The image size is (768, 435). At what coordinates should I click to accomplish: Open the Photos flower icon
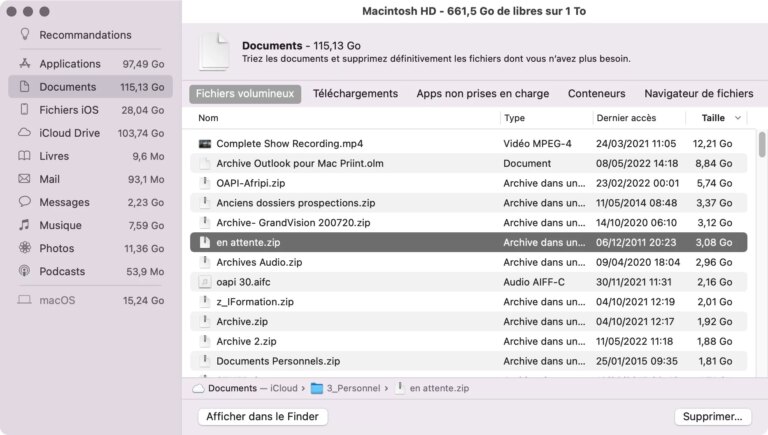pyautogui.click(x=24, y=248)
